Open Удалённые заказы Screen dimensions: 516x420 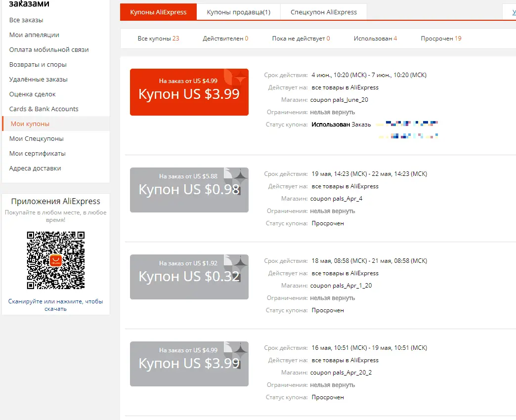click(38, 79)
